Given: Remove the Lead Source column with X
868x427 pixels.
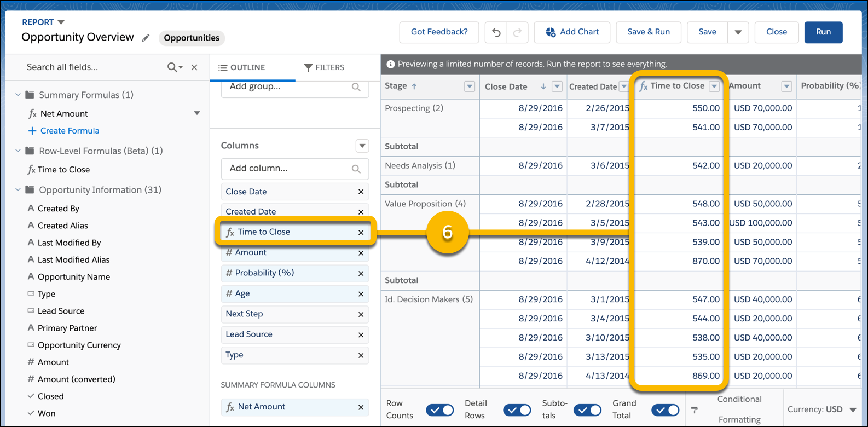Looking at the screenshot, I should [361, 334].
